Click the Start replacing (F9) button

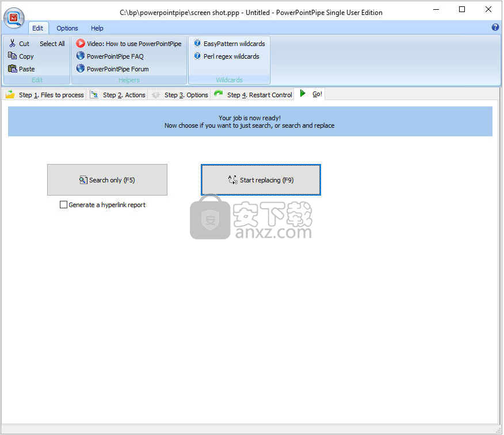(261, 180)
